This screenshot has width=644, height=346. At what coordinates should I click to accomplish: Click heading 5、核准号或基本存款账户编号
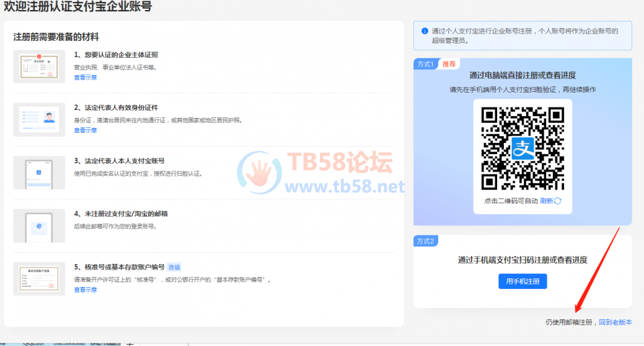pos(119,267)
